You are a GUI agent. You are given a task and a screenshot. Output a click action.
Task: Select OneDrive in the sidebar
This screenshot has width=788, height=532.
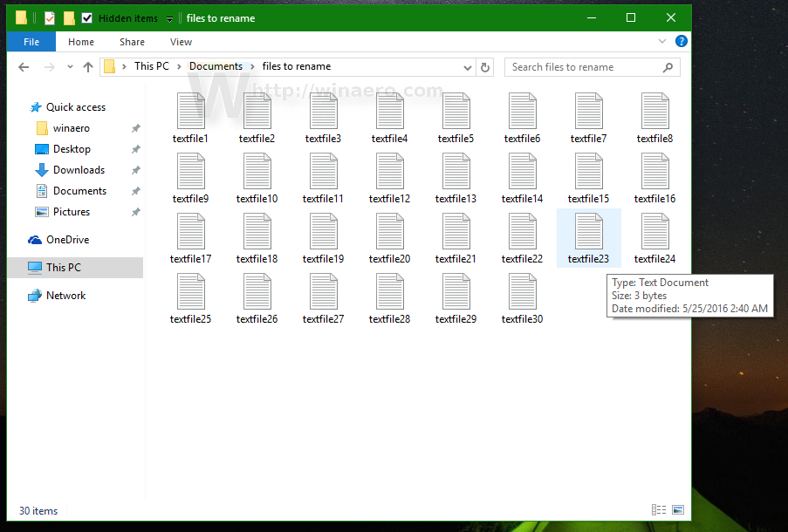tap(68, 239)
